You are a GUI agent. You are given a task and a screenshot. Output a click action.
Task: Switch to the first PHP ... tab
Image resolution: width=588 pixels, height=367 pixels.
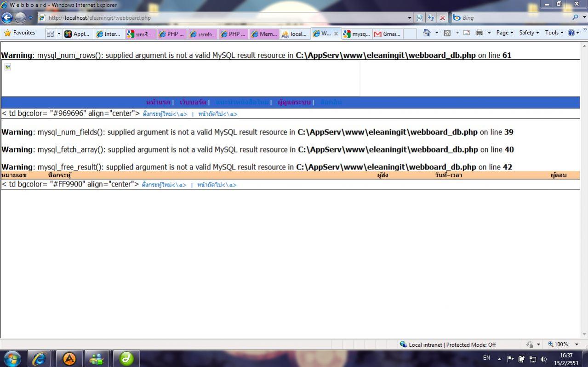[x=172, y=34]
